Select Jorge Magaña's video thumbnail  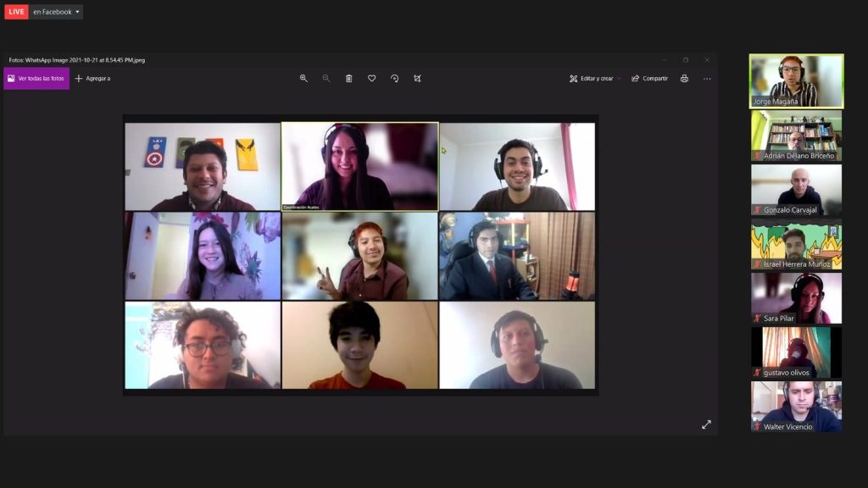pos(796,80)
